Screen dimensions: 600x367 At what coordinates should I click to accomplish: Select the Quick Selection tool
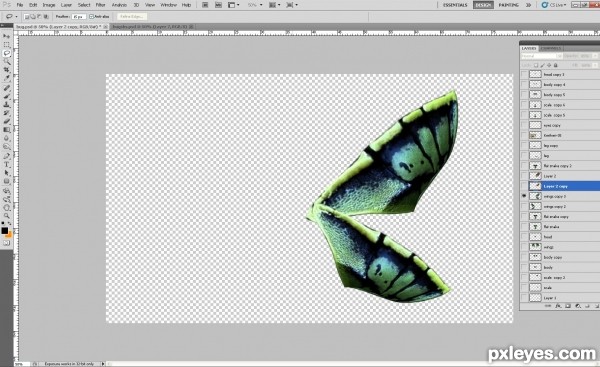click(7, 62)
